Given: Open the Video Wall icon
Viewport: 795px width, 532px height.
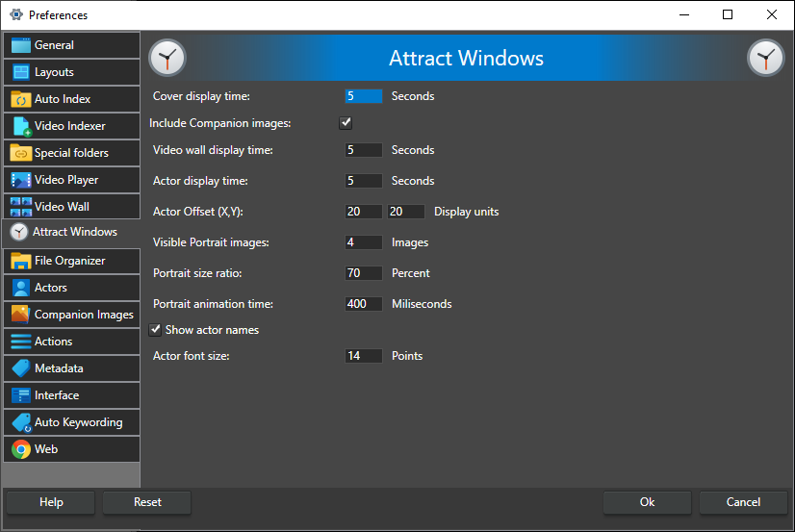Looking at the screenshot, I should (x=20, y=207).
